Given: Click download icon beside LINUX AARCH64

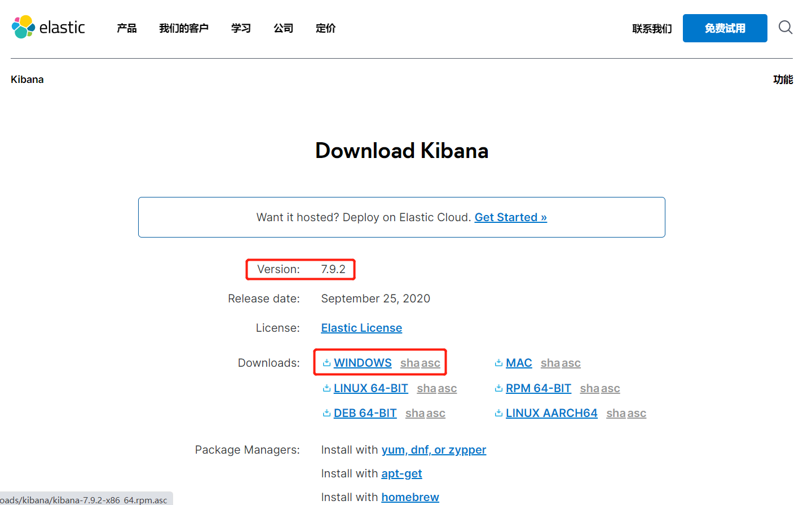Looking at the screenshot, I should tap(498, 413).
